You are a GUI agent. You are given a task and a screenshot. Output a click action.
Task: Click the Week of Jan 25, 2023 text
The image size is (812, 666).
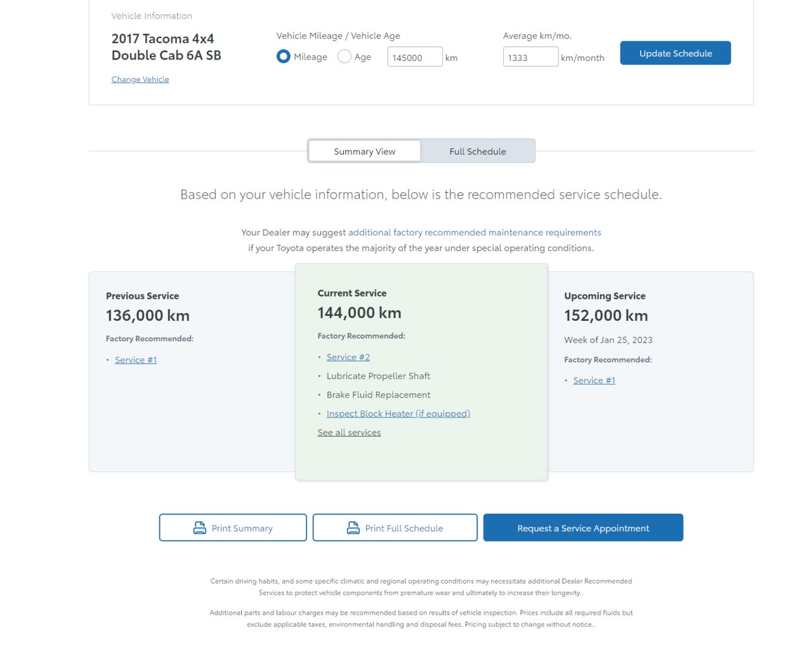coord(608,340)
